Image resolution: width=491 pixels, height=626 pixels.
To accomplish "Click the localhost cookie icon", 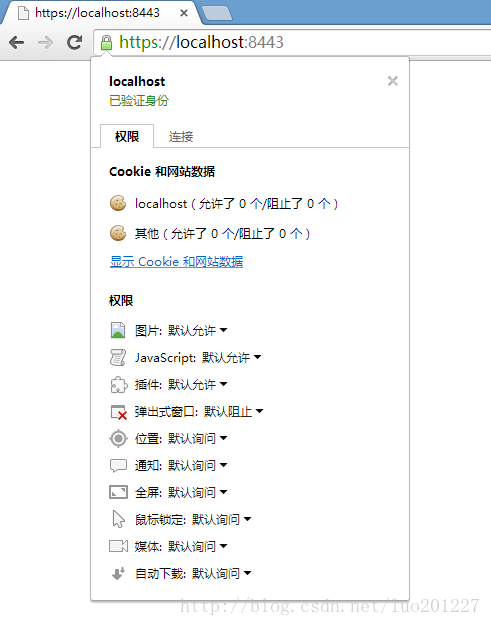I will 118,203.
